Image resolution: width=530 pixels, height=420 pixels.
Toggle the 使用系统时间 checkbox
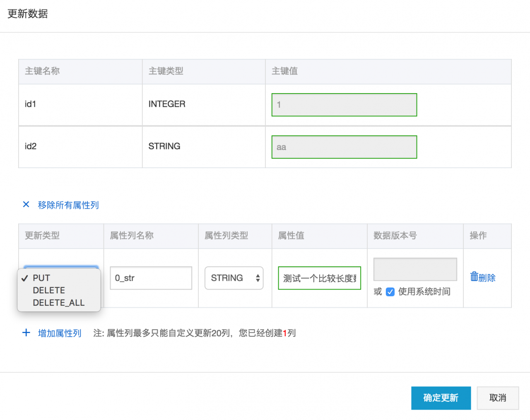390,292
